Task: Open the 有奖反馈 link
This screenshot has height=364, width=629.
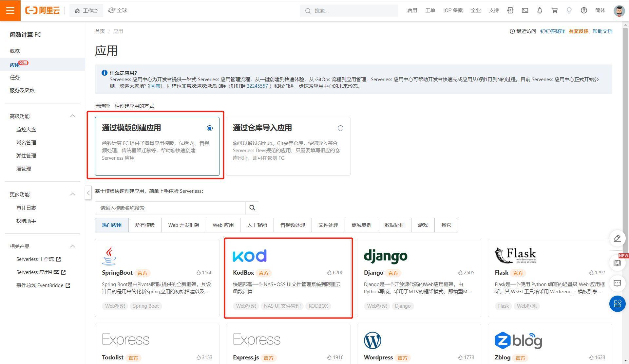Action: [579, 31]
